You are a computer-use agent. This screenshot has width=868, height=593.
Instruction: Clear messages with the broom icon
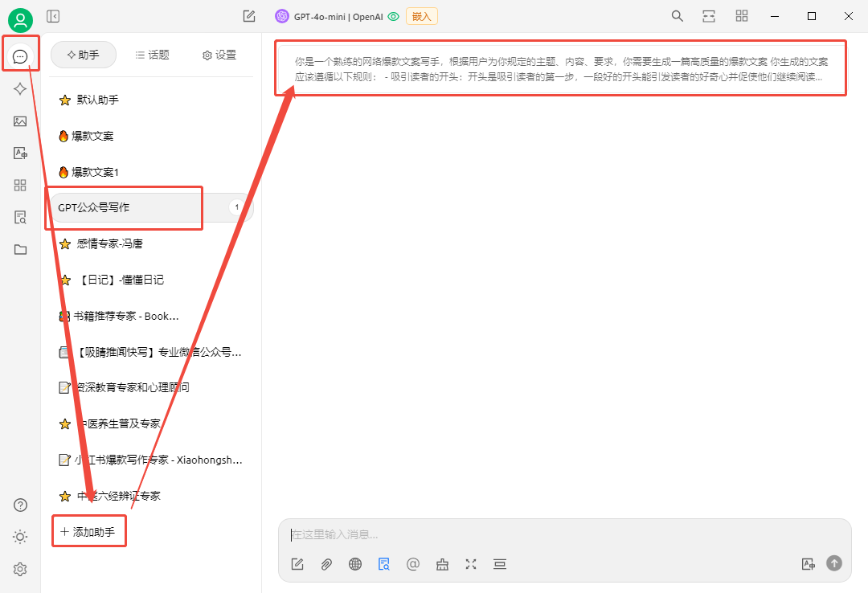[x=442, y=564]
